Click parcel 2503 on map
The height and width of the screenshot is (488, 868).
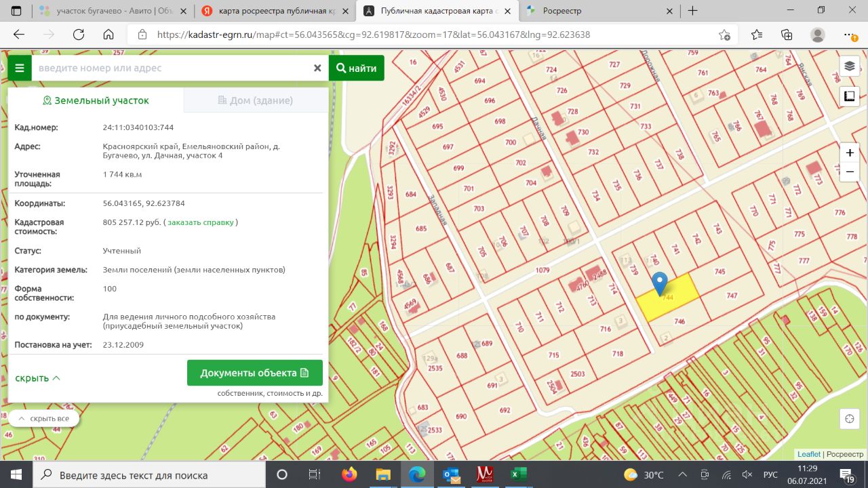click(x=578, y=373)
